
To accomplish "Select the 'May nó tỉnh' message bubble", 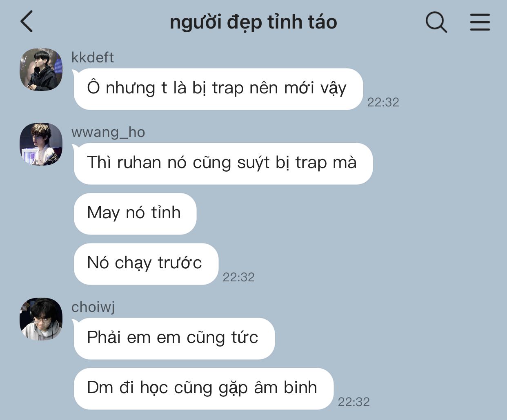I will 135,214.
